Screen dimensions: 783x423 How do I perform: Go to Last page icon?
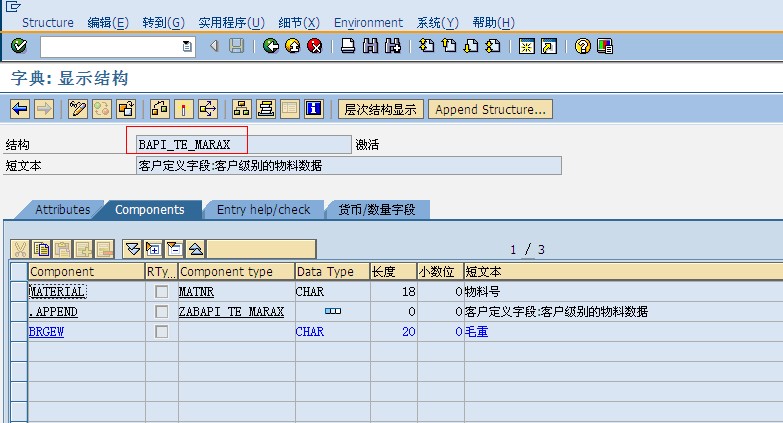click(x=493, y=46)
